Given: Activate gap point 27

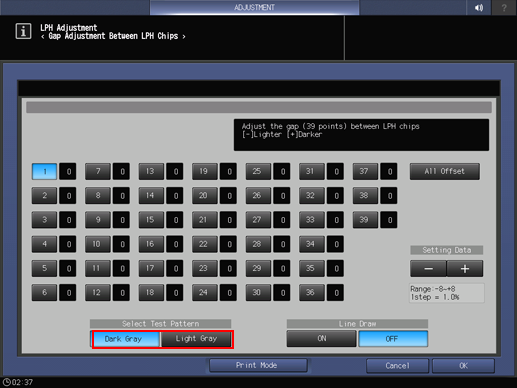Looking at the screenshot, I should pyautogui.click(x=258, y=220).
